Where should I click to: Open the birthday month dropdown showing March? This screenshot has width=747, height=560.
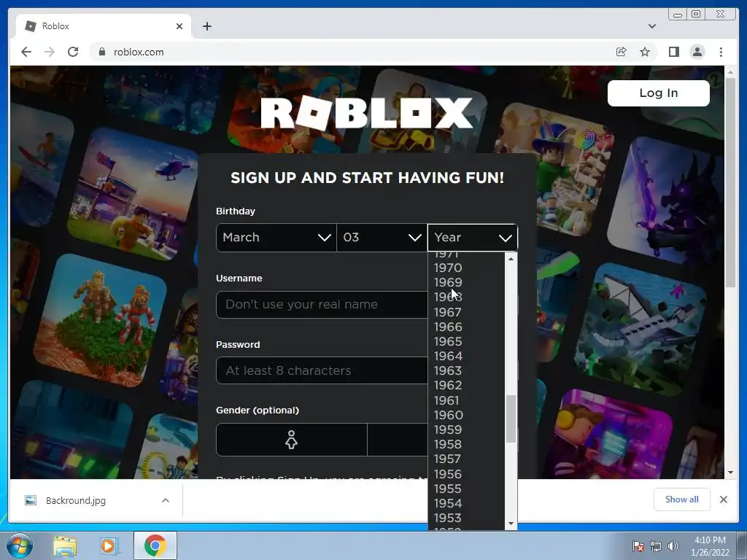pos(276,238)
